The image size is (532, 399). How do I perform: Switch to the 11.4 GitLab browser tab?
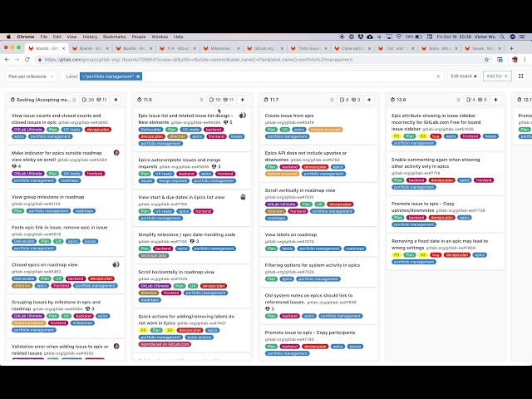177,48
